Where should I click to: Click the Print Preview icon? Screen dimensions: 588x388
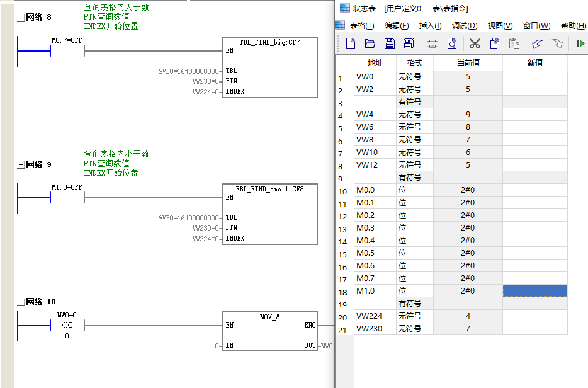click(452, 43)
